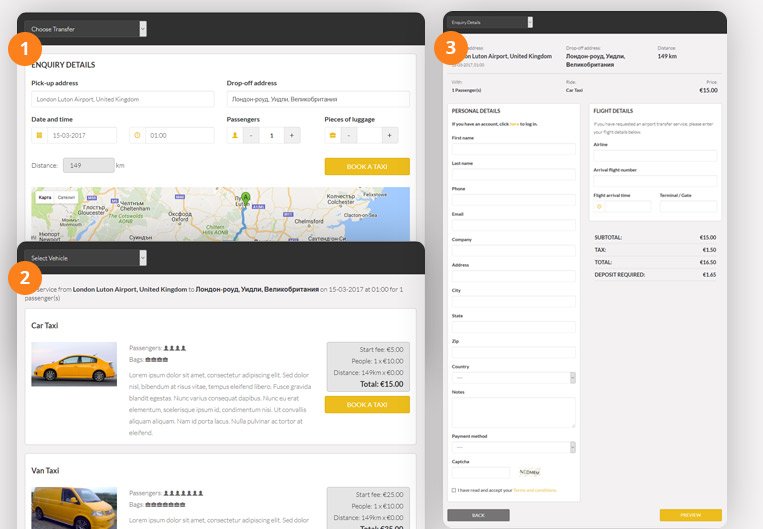The image size is (763, 529).
Task: Decrease the passengers count
Action: (x=251, y=135)
